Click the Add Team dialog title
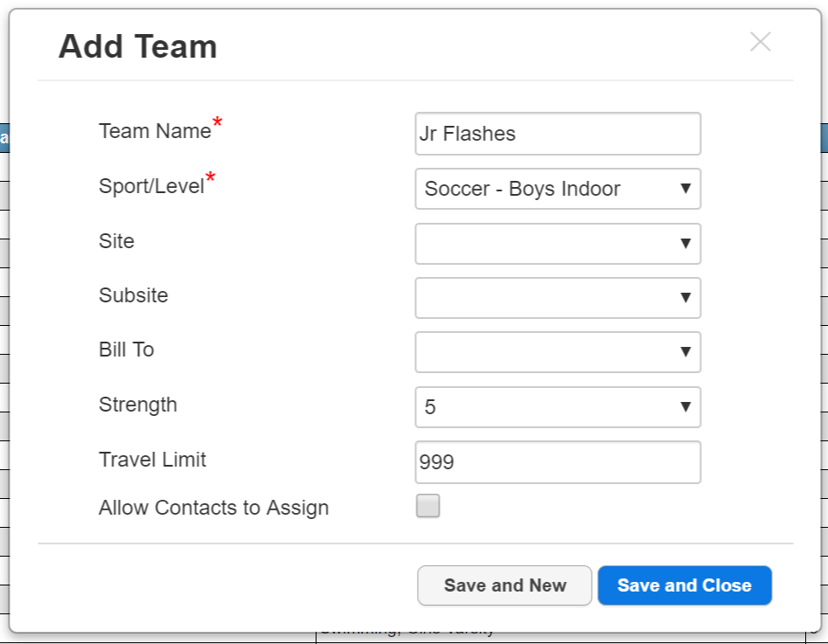Screen dimensions: 828x644 click(x=137, y=46)
